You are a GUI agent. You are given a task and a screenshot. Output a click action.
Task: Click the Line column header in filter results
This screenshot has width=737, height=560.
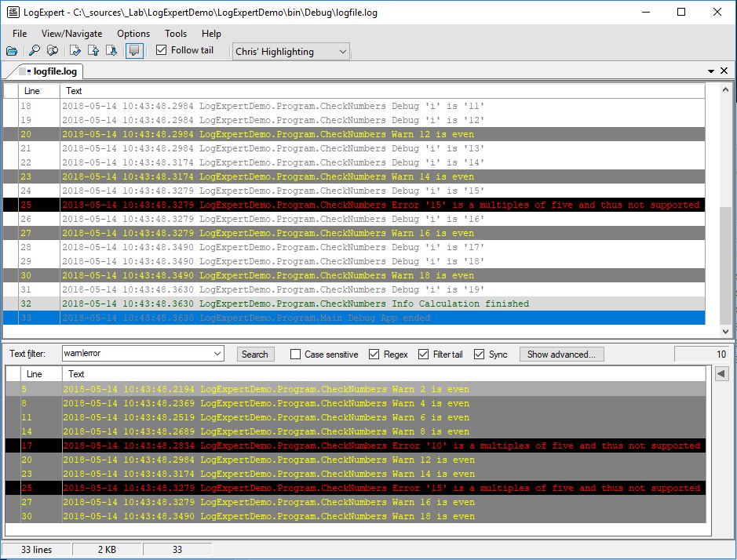(42, 374)
